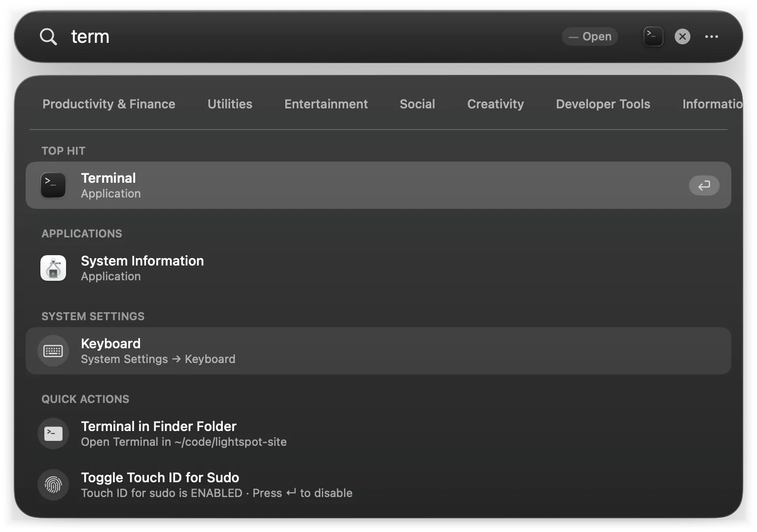Open the three-dot more options menu
The height and width of the screenshot is (532, 757).
[x=711, y=36]
